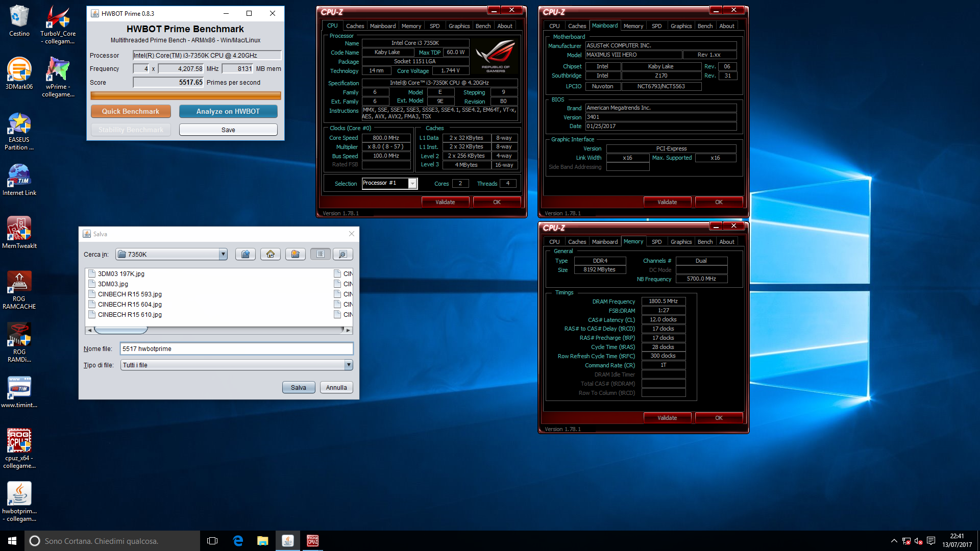
Task: Switch to Java HWBOT Prime taskbar item
Action: [x=288, y=541]
